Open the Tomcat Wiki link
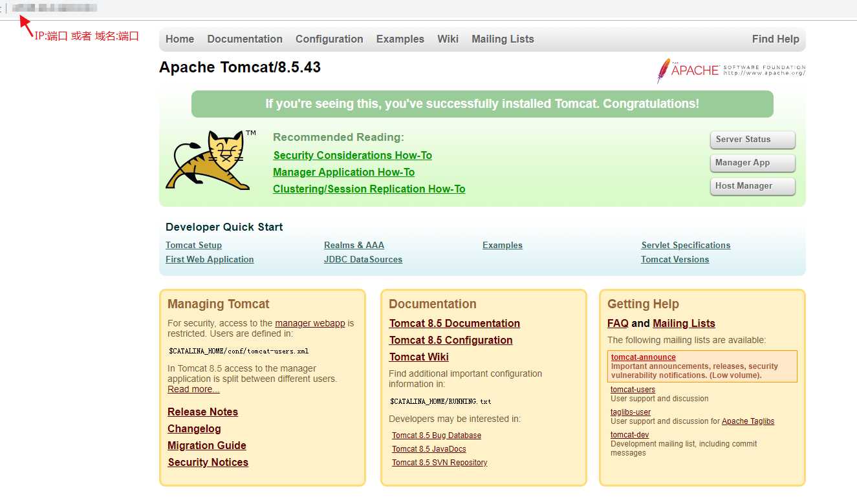Image resolution: width=857 pixels, height=504 pixels. click(x=418, y=357)
